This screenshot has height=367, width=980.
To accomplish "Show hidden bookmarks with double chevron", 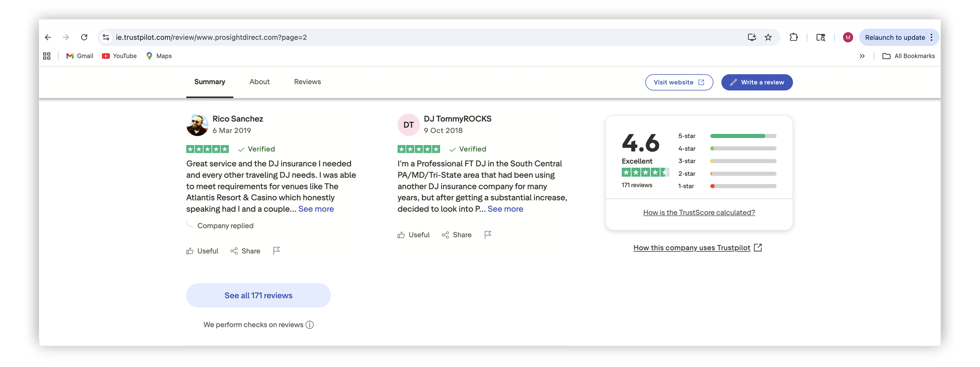I will (x=862, y=56).
